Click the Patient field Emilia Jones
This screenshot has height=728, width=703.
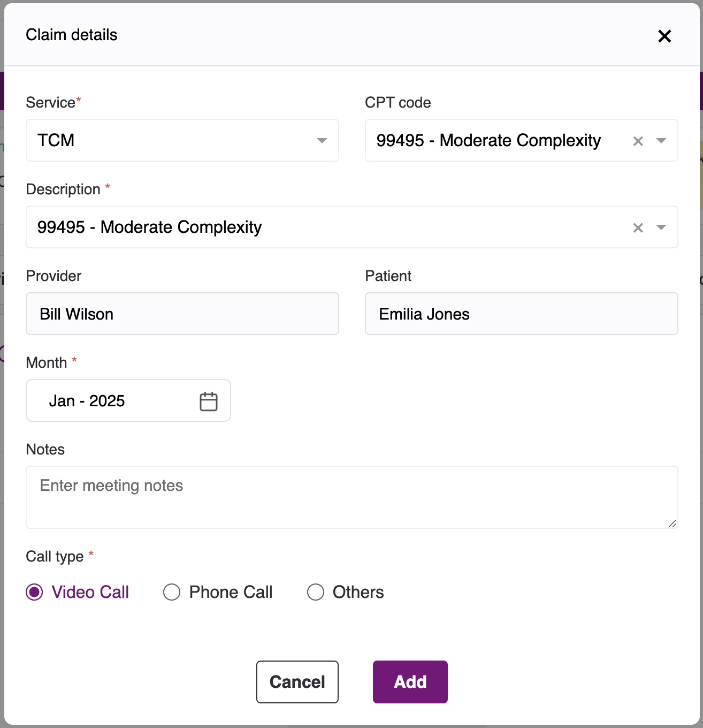tap(522, 314)
